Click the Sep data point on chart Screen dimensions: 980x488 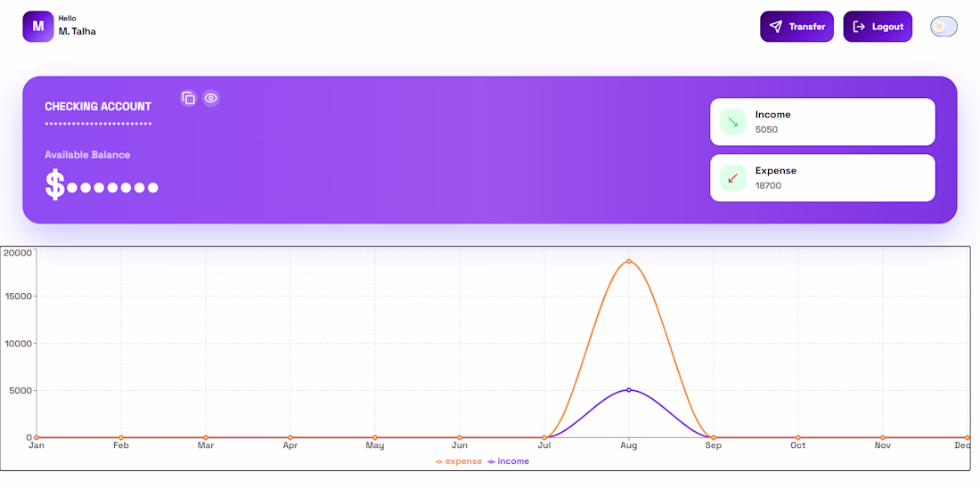tap(713, 437)
